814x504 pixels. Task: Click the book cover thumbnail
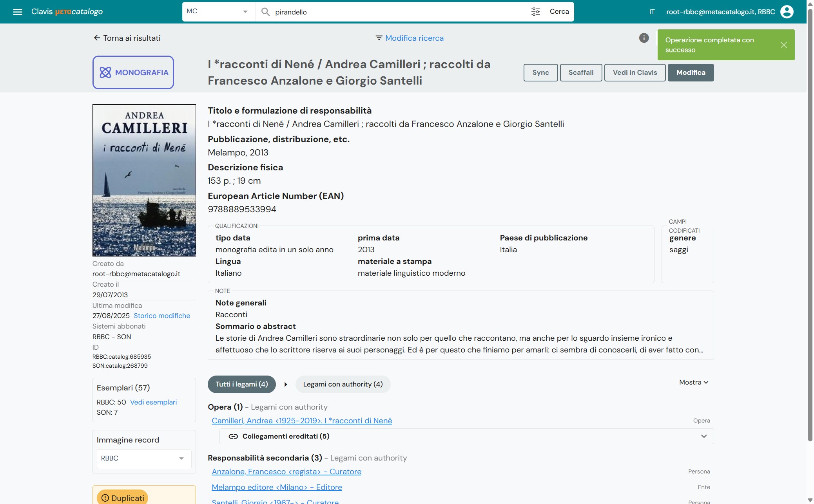[x=144, y=180]
